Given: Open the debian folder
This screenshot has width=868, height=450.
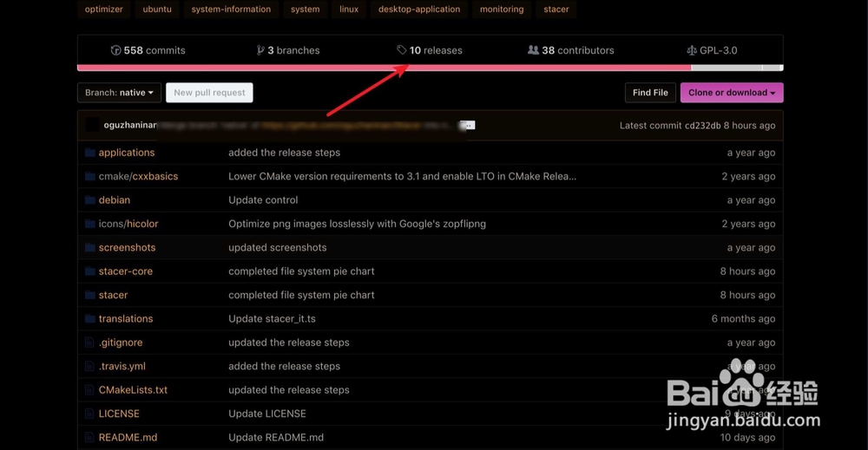Looking at the screenshot, I should (x=115, y=200).
